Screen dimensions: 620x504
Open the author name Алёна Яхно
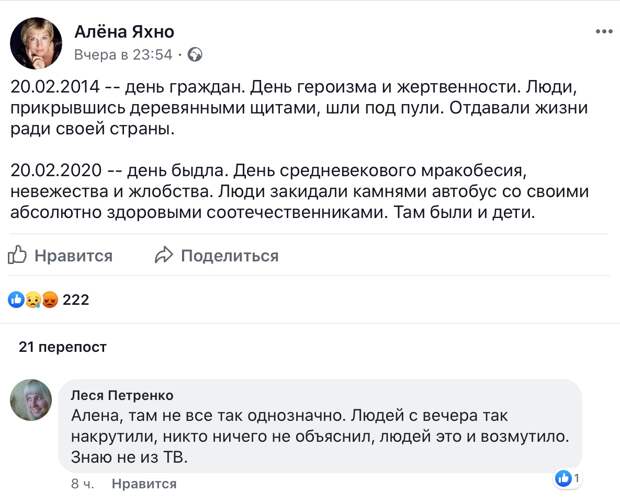click(124, 32)
